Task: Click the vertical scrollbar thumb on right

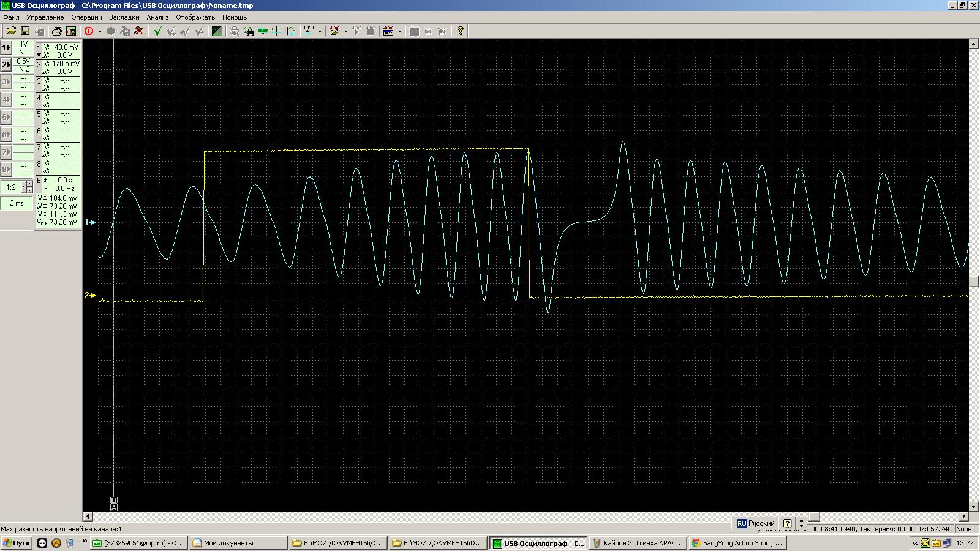Action: coord(974,282)
